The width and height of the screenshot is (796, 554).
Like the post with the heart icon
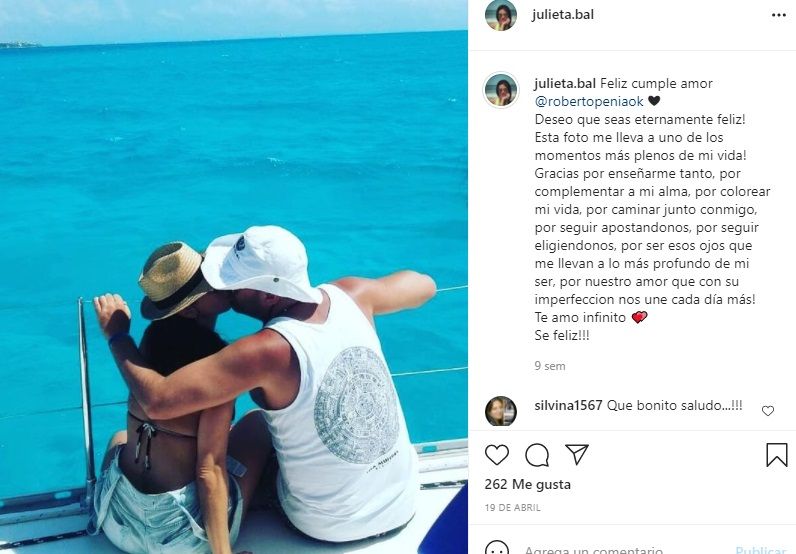click(496, 454)
